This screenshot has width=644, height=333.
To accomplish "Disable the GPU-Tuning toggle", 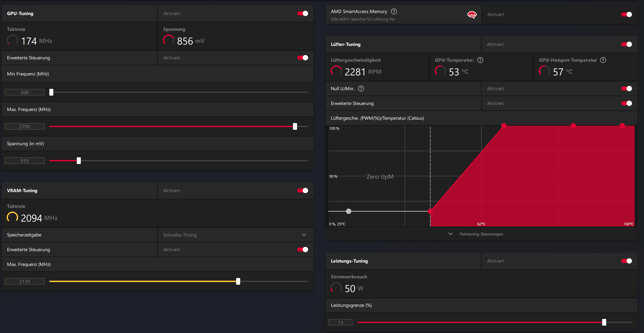I will click(x=303, y=13).
